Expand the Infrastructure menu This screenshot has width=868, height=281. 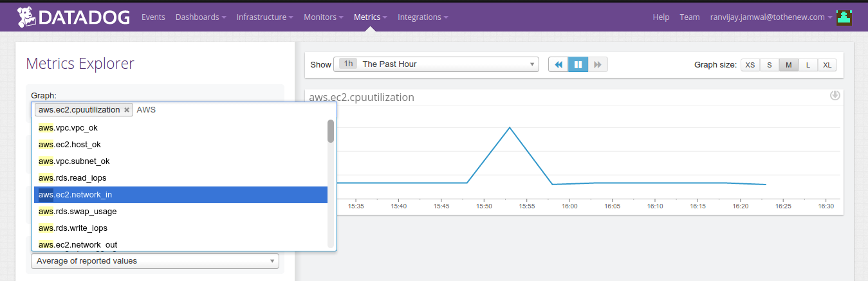coord(265,17)
